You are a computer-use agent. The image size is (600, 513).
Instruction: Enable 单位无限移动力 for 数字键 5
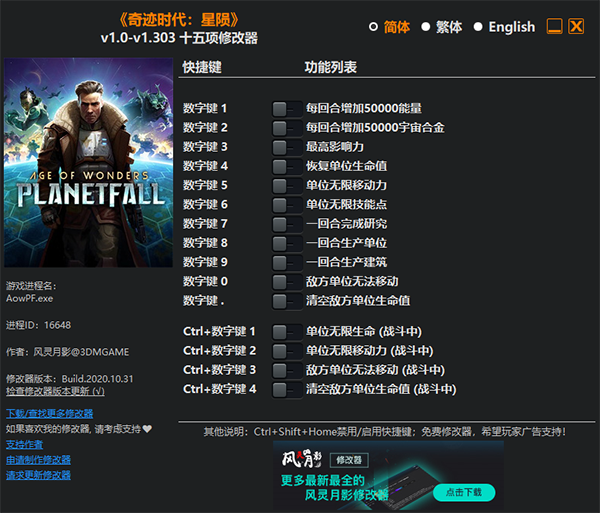pyautogui.click(x=286, y=185)
